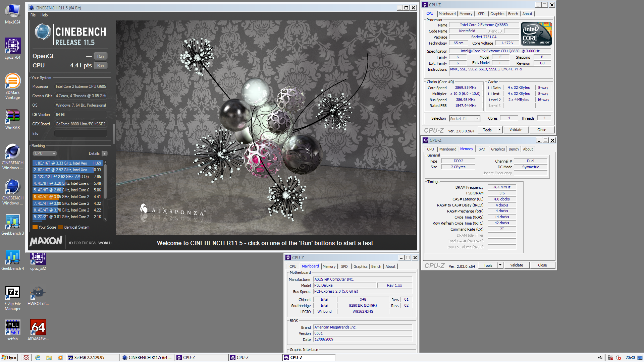
Task: Run the CPU benchmark
Action: (x=100, y=66)
